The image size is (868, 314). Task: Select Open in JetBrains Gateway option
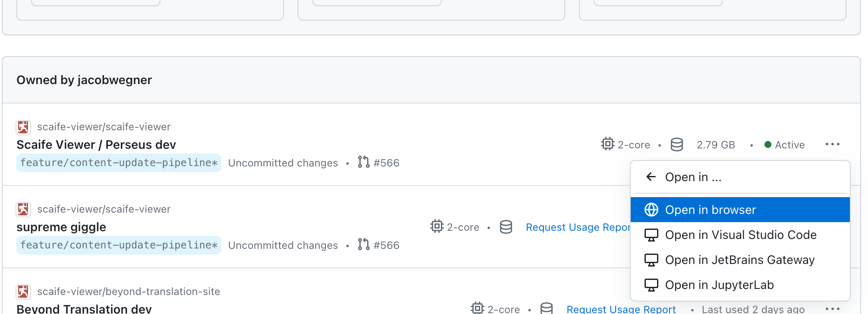coord(739,260)
